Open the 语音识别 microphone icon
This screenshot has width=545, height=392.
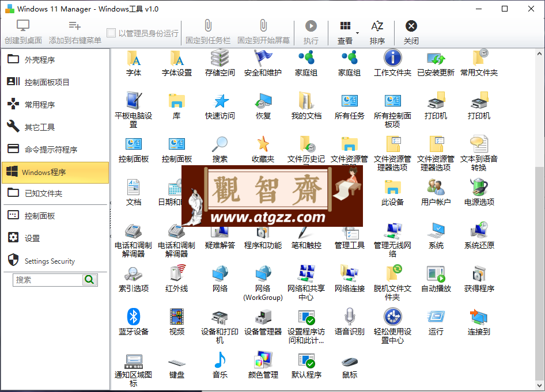point(349,322)
